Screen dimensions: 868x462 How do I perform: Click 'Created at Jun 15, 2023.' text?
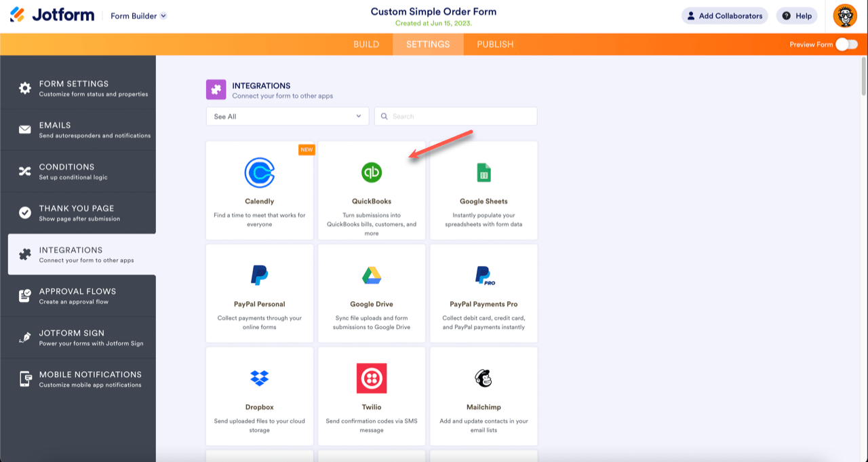pos(433,23)
